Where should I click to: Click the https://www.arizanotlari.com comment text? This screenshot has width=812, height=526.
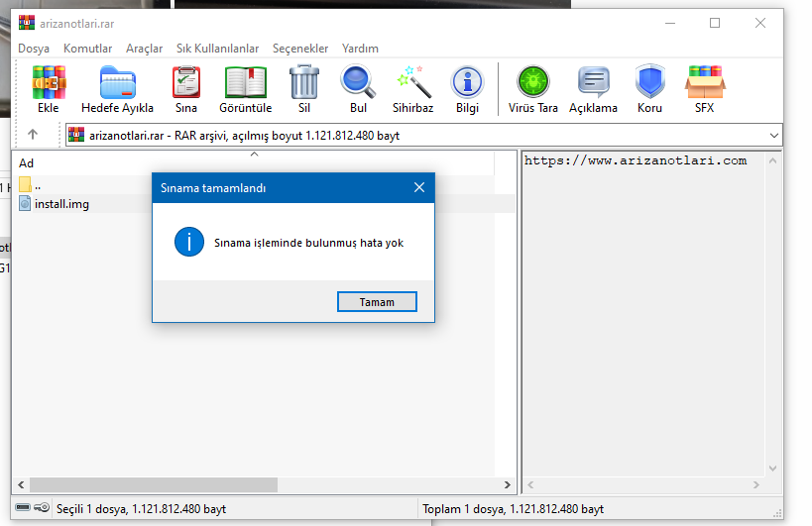coord(636,160)
